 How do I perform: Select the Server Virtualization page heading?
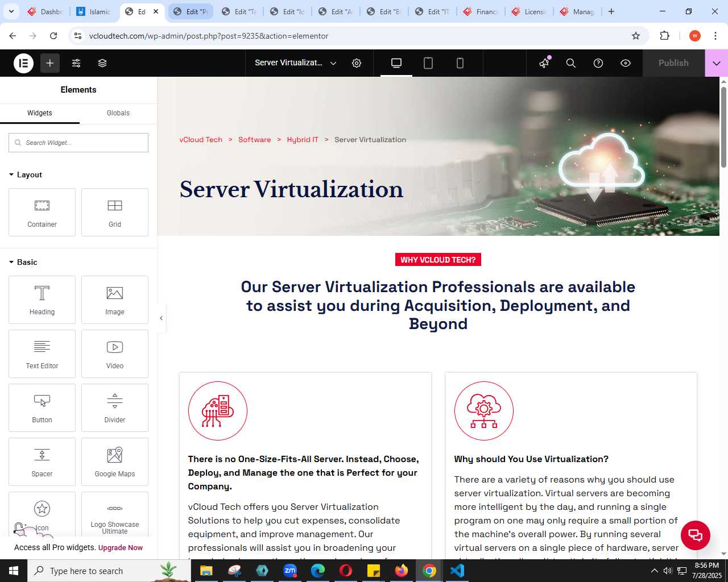point(291,189)
